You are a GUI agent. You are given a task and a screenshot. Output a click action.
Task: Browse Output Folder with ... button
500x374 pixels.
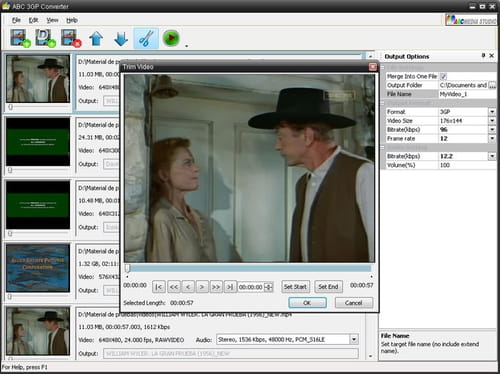[492, 85]
